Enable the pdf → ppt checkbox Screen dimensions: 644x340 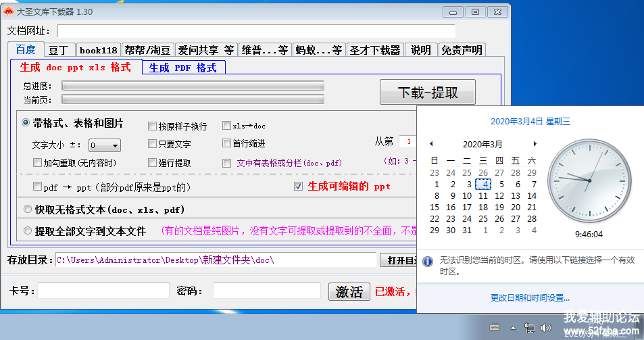tap(37, 187)
